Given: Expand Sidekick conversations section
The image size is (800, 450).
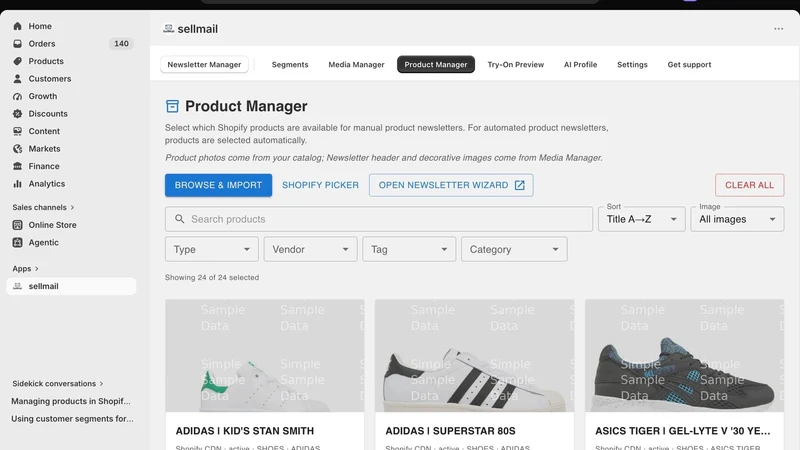Looking at the screenshot, I should pyautogui.click(x=58, y=384).
